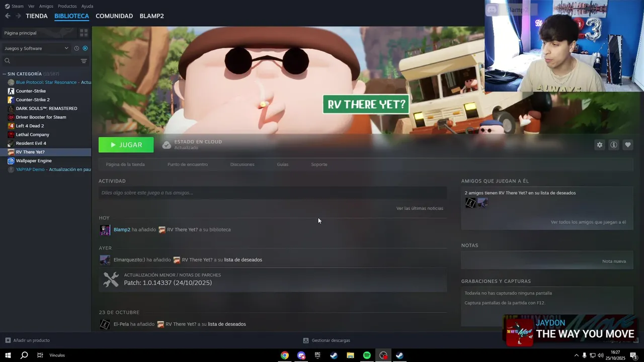Viewport: 644px width, 362px height.
Task: Open Blamp2 user link in activity
Action: (122, 230)
